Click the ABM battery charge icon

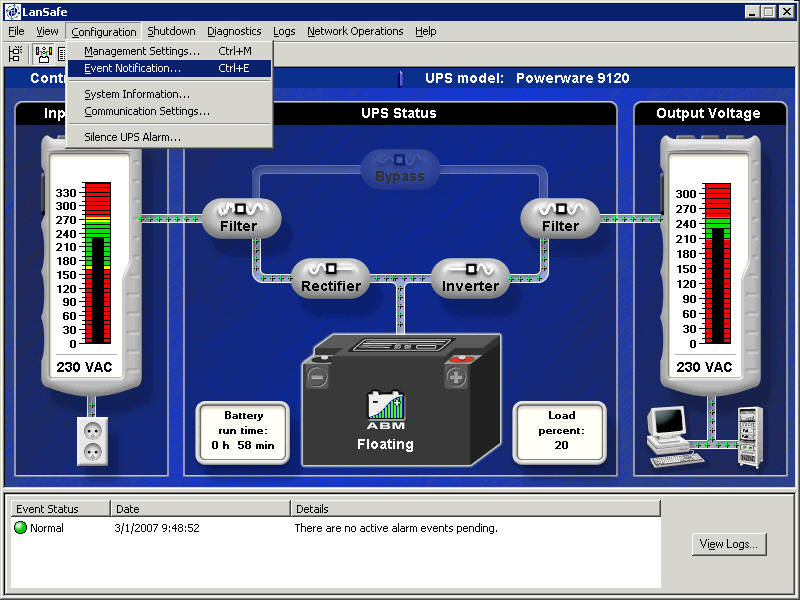[386, 410]
